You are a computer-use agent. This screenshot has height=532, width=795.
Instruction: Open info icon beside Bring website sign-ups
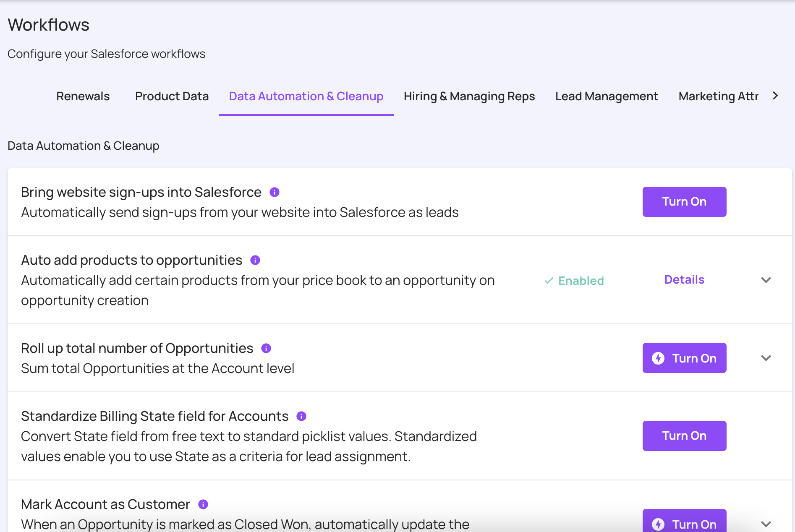pos(275,192)
